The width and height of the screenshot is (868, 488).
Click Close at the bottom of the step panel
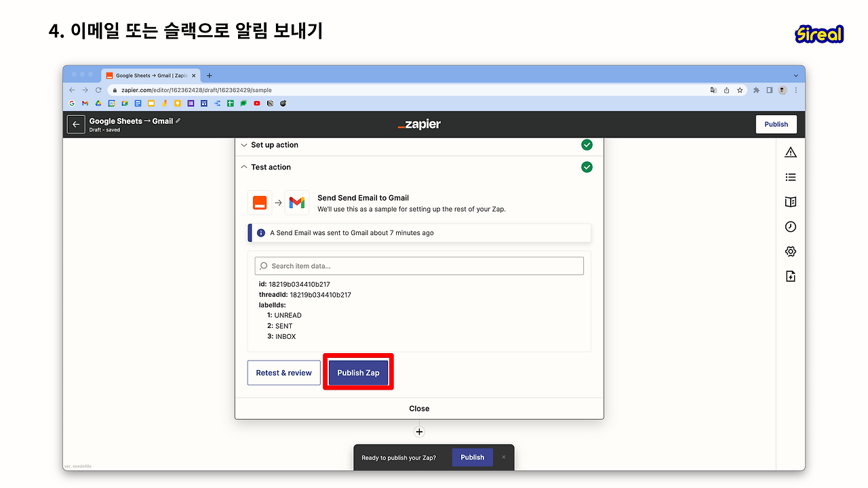click(419, 409)
